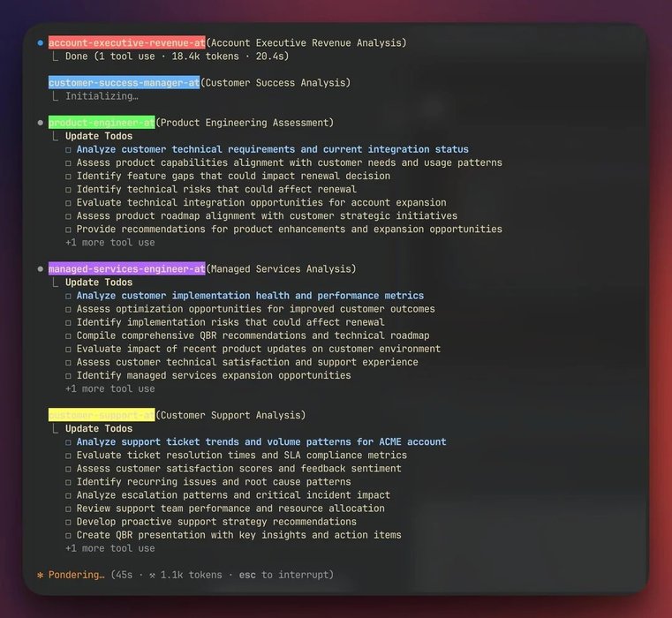Viewport: 672px width, 618px height.
Task: Click the Done tool-use summary line
Action: coord(177,57)
